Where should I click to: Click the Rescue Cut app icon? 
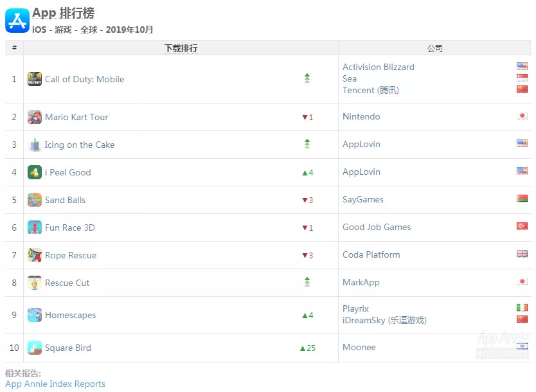pos(35,283)
